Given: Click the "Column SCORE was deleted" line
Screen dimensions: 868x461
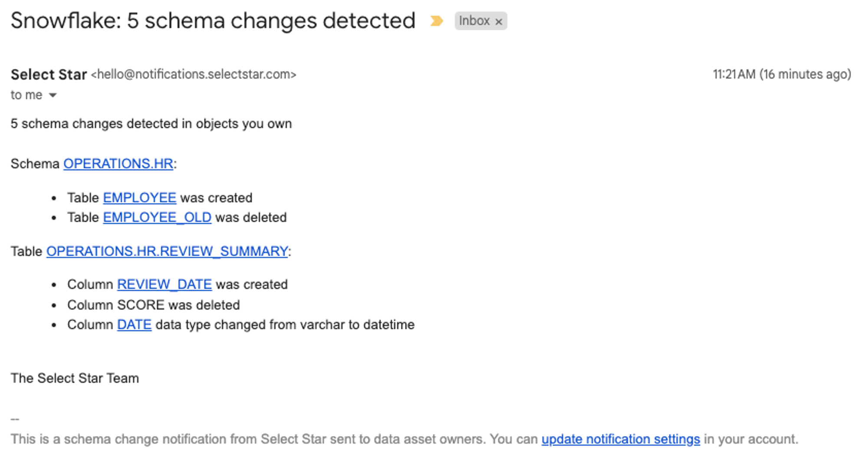Looking at the screenshot, I should [153, 305].
